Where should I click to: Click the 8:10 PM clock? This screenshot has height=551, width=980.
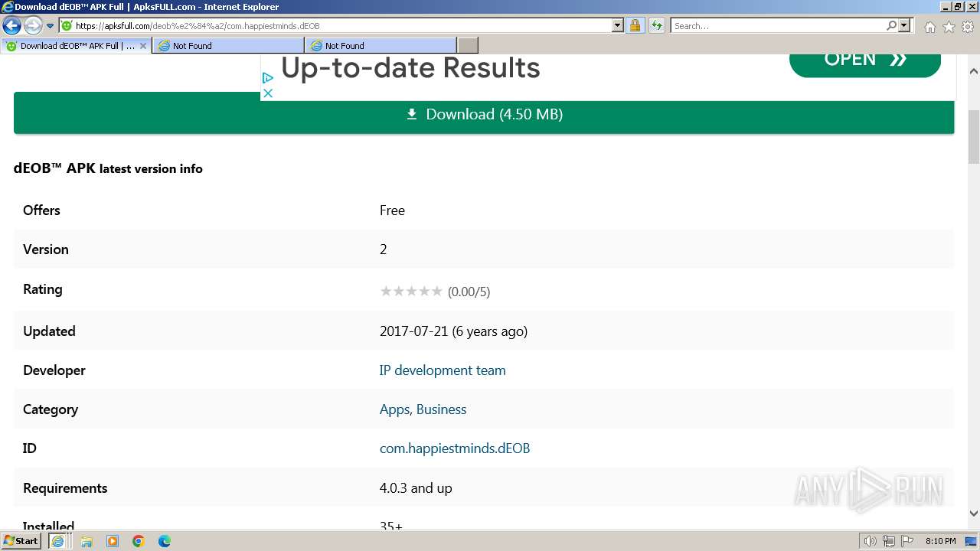coord(941,541)
